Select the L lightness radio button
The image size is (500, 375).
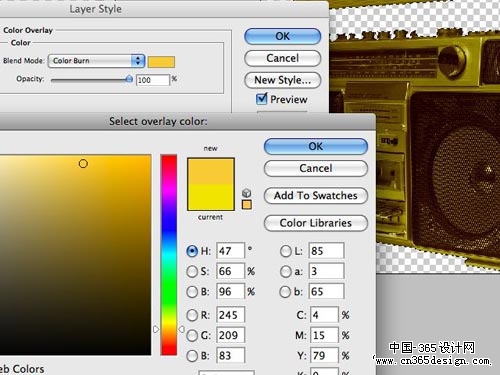coord(286,251)
